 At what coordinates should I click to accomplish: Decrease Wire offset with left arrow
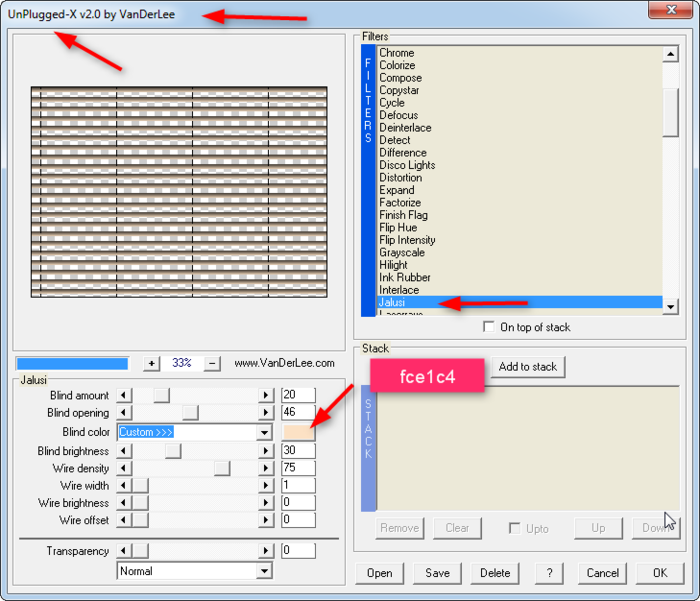[124, 520]
